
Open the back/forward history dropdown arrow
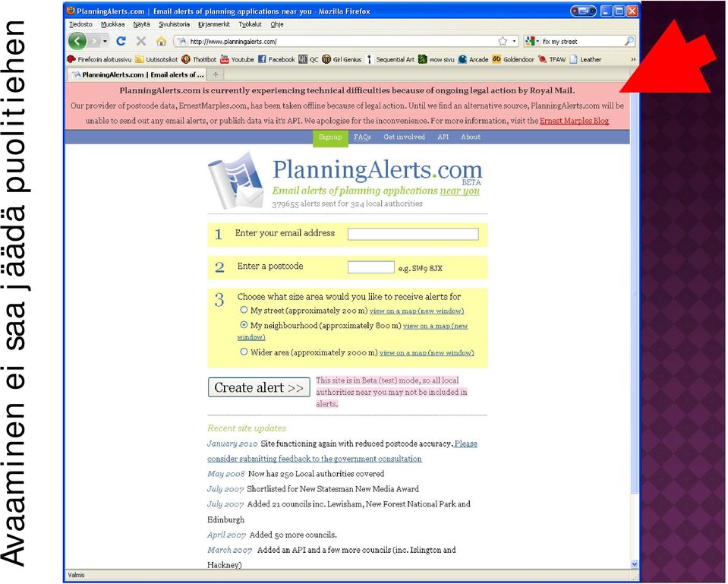[x=105, y=41]
